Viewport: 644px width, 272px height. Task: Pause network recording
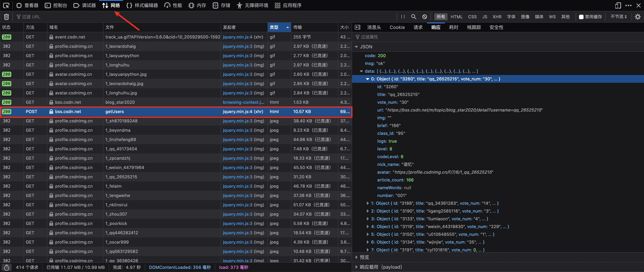coord(403,17)
